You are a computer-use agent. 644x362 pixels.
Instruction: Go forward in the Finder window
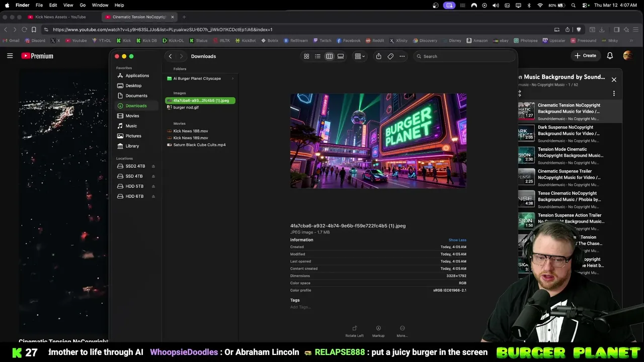point(181,56)
